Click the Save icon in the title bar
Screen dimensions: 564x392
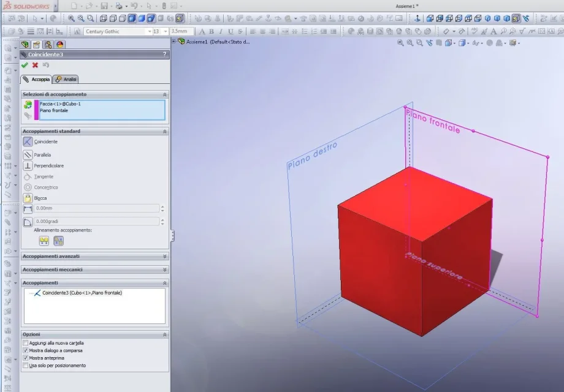[x=104, y=6]
